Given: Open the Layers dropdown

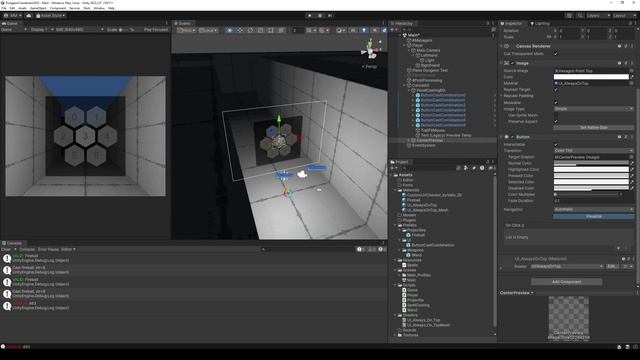Looking at the screenshot, I should tap(598, 16).
